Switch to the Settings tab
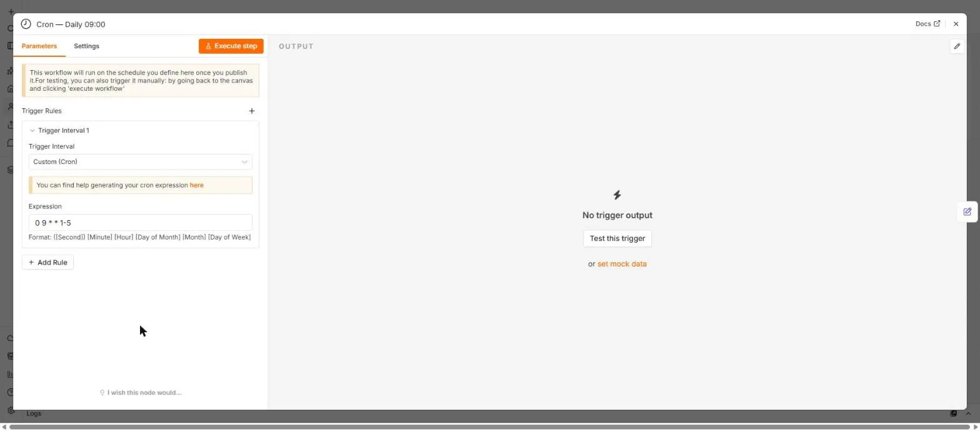980x431 pixels. [86, 46]
